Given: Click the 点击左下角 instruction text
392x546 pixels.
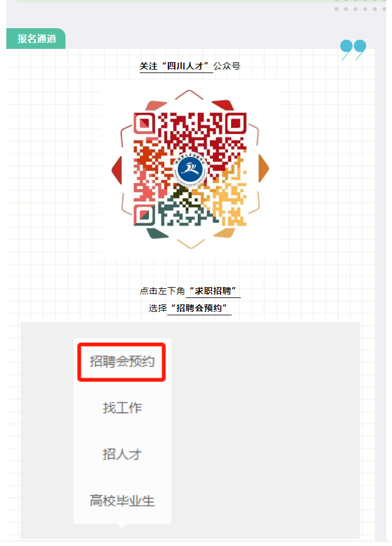Looking at the screenshot, I should [x=162, y=291].
